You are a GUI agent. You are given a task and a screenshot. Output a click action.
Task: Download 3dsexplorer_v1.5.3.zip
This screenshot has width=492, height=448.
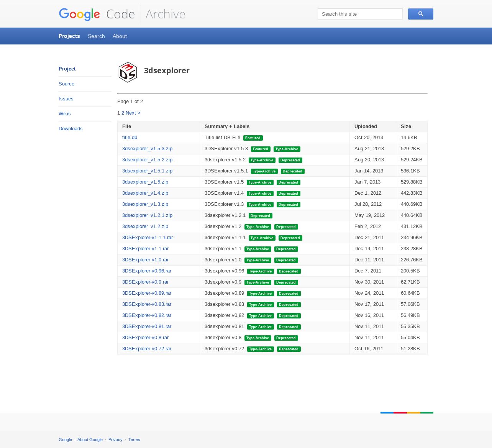[147, 149]
